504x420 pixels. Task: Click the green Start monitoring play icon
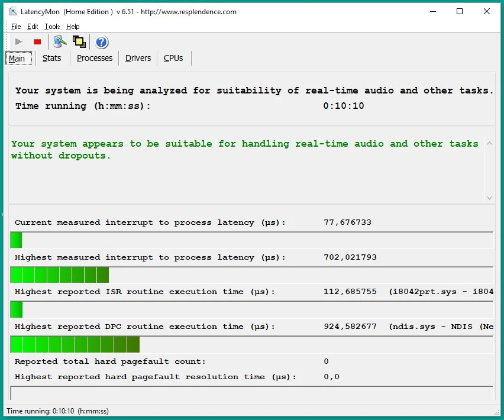[19, 41]
